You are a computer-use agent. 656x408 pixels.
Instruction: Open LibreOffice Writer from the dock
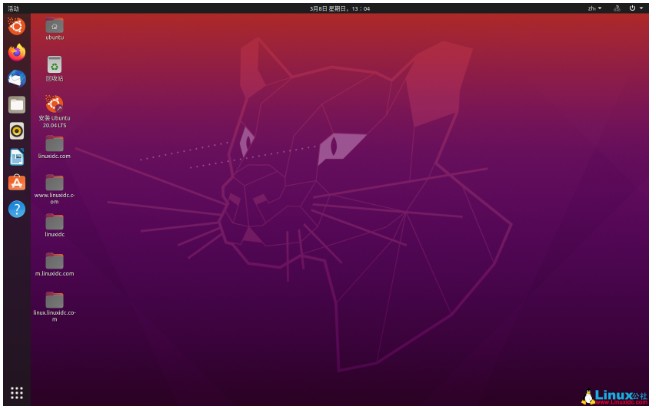tap(17, 157)
